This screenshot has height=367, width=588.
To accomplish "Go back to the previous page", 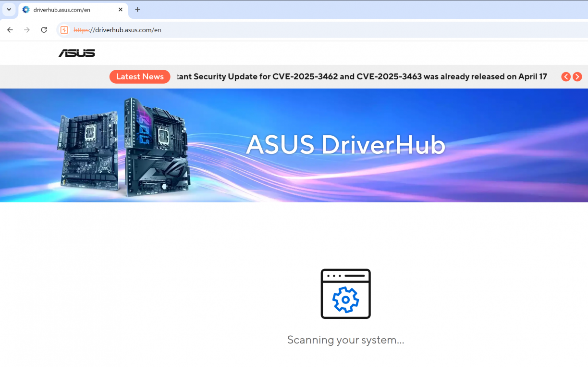I will [10, 30].
